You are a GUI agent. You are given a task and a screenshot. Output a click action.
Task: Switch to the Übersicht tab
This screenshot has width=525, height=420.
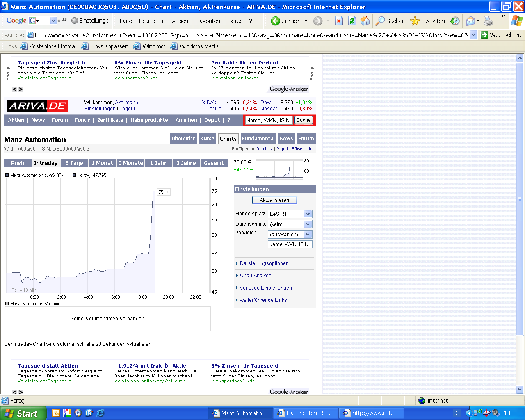[183, 139]
